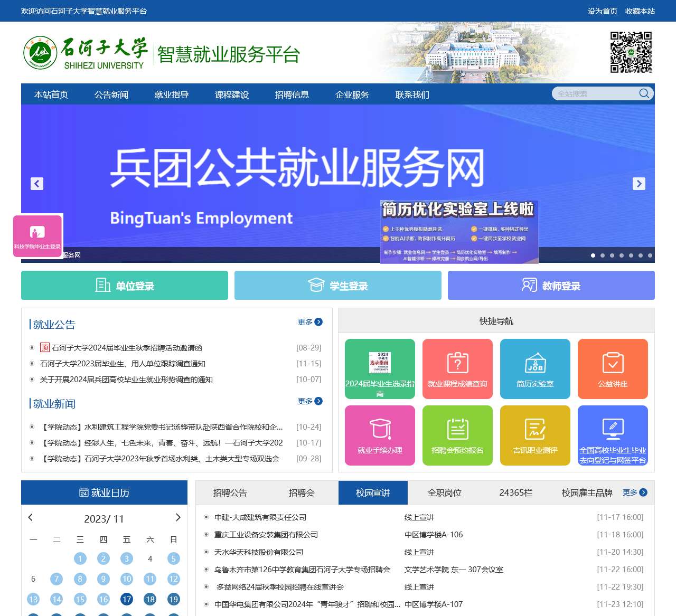Open 多益网络24届秋季校园招聘在线宣讲会 listing
This screenshot has height=616, width=676.
coord(280,587)
